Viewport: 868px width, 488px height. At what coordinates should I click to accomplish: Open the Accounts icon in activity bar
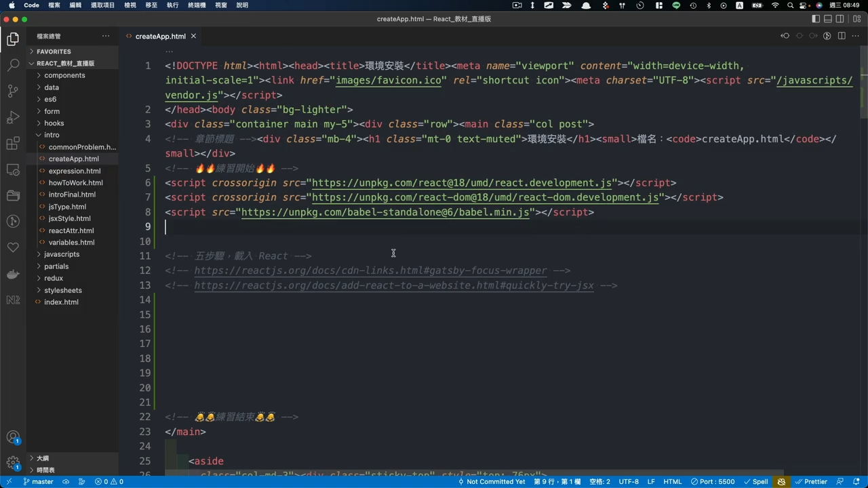point(13,438)
